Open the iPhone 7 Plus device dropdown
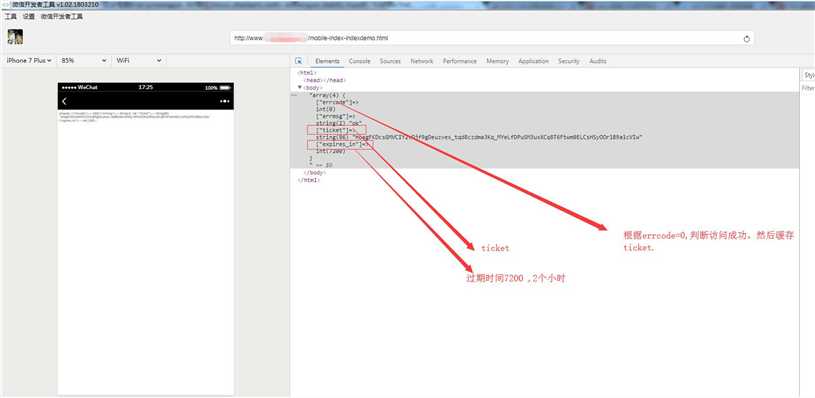 pos(29,61)
